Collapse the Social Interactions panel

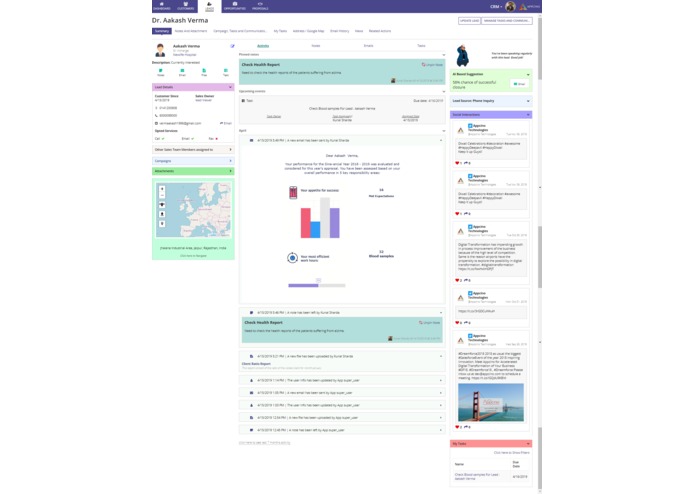click(x=528, y=115)
